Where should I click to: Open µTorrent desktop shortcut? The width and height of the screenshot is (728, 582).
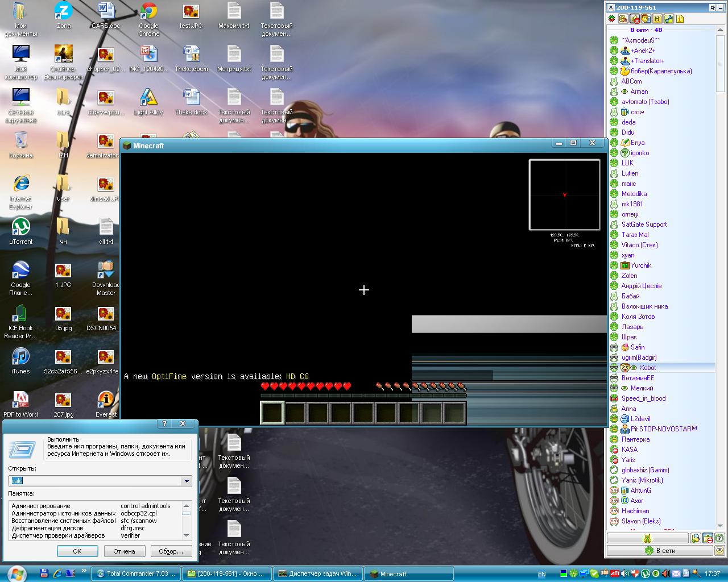point(20,231)
